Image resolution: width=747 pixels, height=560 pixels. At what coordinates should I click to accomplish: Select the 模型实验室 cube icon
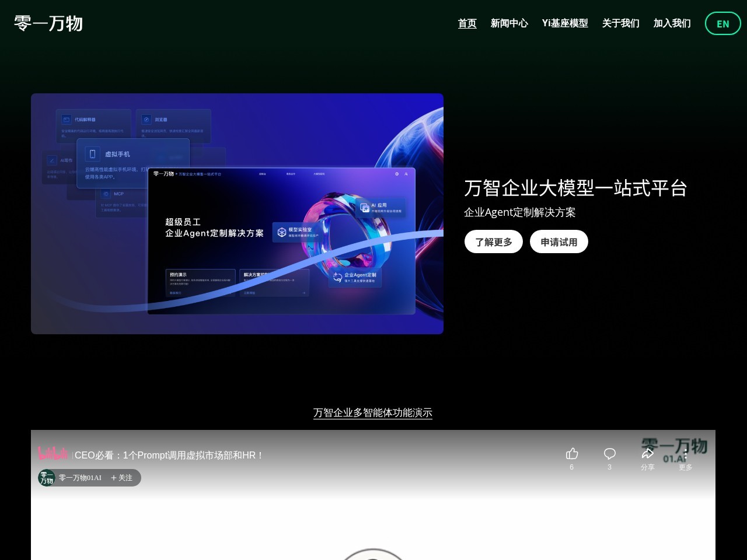[x=282, y=232]
